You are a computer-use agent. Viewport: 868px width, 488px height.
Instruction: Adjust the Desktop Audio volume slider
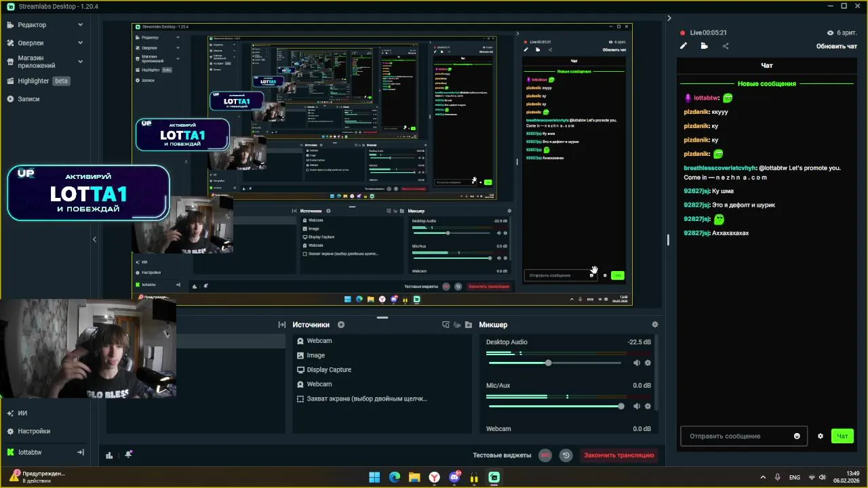pyautogui.click(x=555, y=363)
